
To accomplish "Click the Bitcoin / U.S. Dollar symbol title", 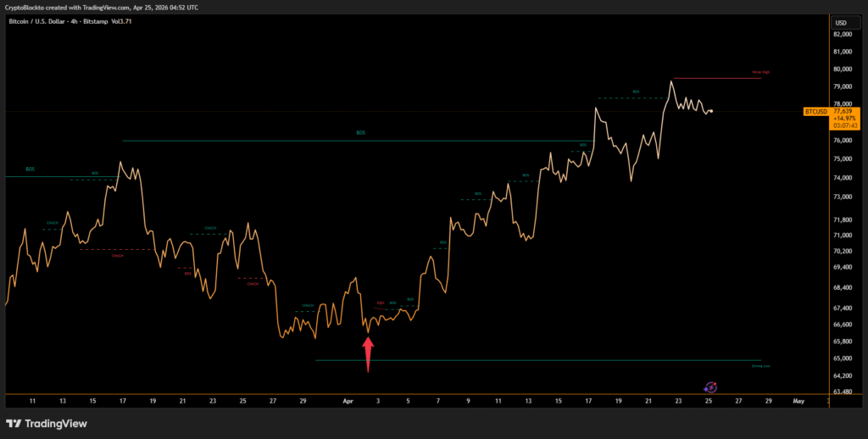I will [x=41, y=21].
